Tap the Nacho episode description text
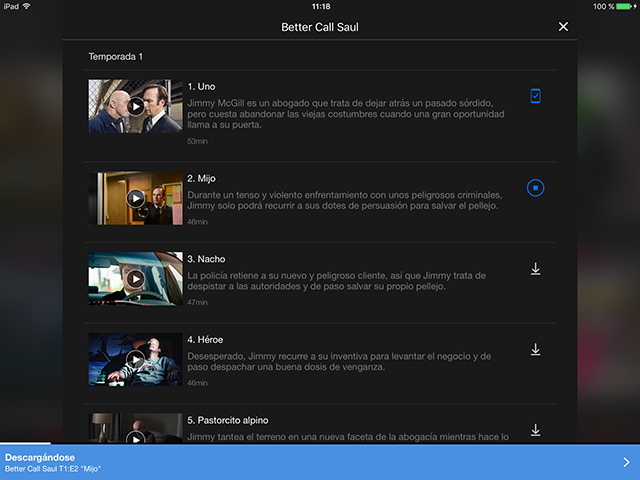The image size is (640, 480). [337, 281]
